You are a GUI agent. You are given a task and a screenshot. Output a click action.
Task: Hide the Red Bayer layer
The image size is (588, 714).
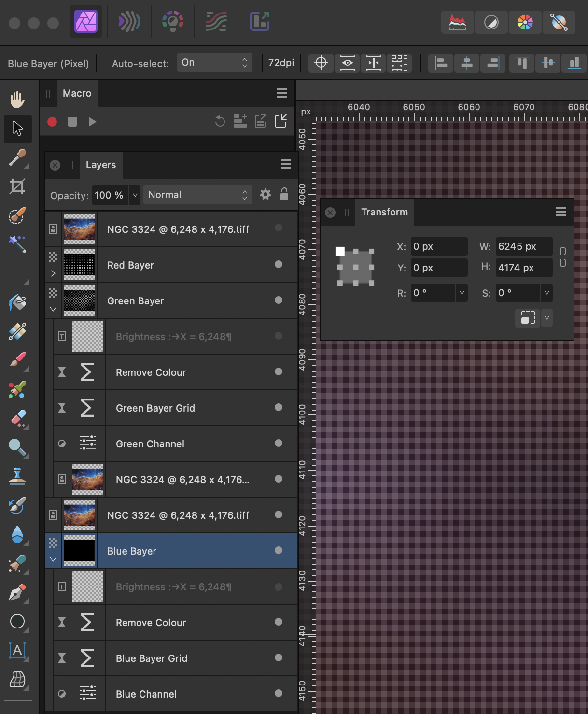pyautogui.click(x=279, y=264)
